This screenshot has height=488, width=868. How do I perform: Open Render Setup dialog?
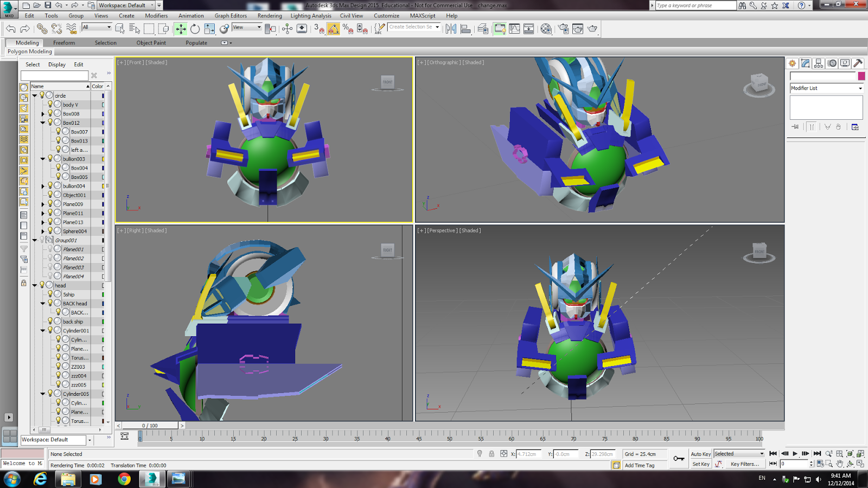[x=564, y=29]
